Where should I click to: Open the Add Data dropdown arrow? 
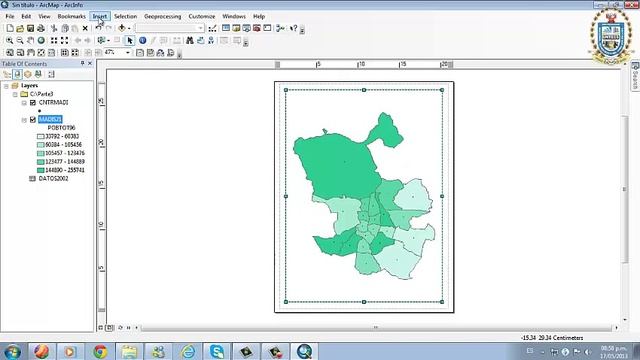pos(129,28)
